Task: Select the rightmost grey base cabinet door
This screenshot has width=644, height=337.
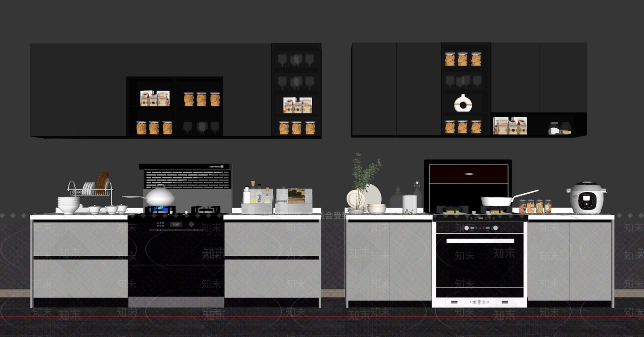Action: [x=591, y=261]
